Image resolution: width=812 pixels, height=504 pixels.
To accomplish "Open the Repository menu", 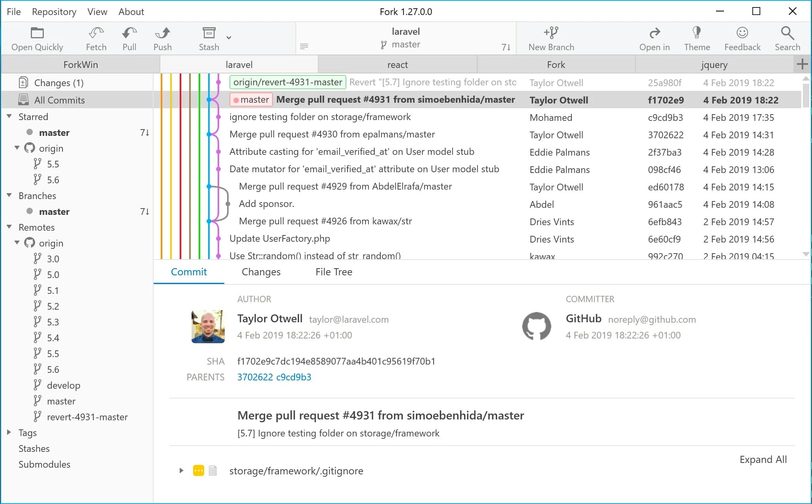I will (54, 12).
